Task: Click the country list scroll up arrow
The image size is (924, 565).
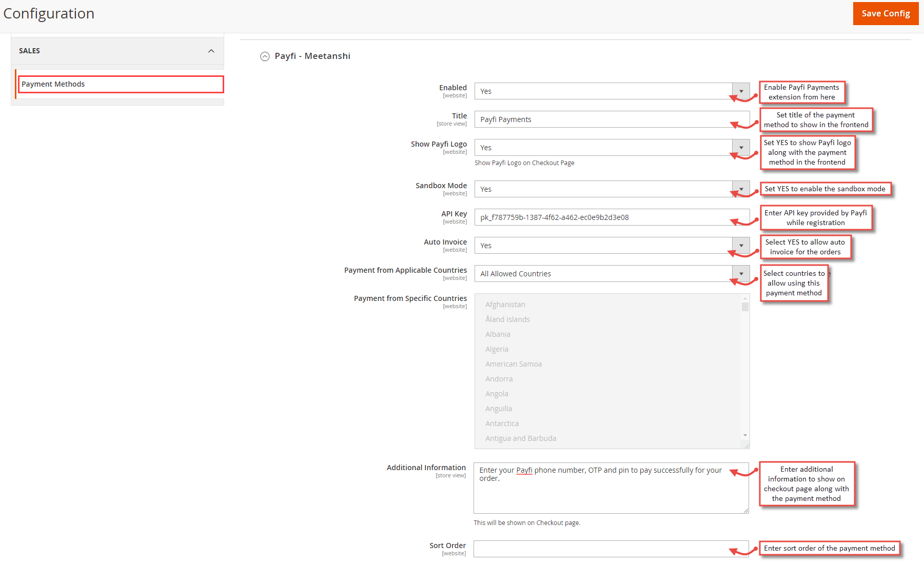Action: click(x=745, y=298)
